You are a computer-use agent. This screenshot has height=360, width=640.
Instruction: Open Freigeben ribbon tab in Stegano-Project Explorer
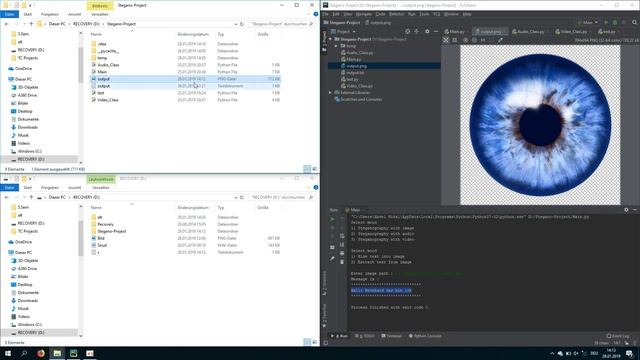pyautogui.click(x=50, y=14)
